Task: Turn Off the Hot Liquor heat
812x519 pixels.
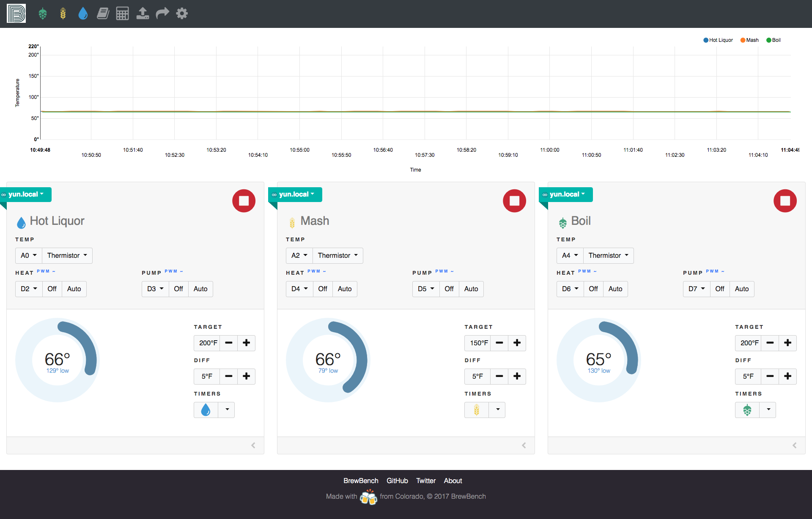Action: click(x=52, y=289)
